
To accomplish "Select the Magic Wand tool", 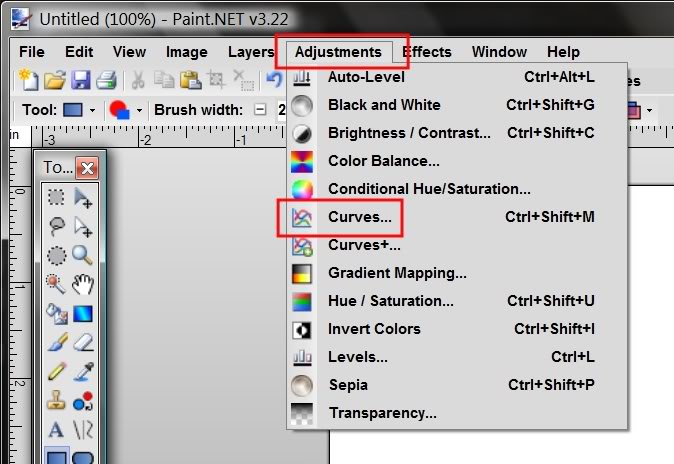I will 56,284.
